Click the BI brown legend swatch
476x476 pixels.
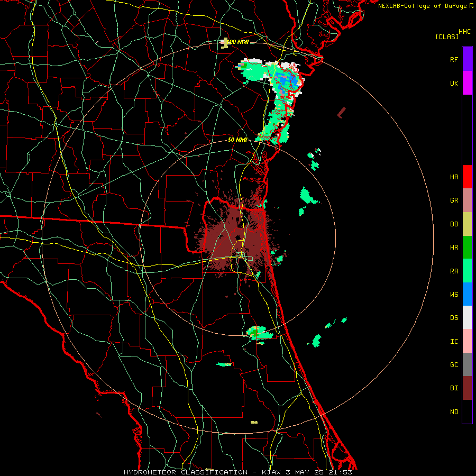[467, 388]
